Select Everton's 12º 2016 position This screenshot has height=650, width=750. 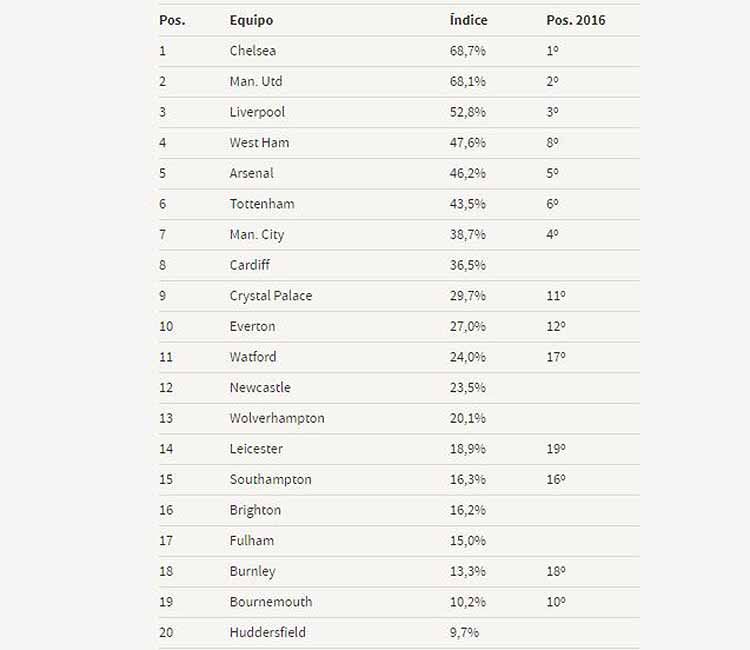click(556, 326)
